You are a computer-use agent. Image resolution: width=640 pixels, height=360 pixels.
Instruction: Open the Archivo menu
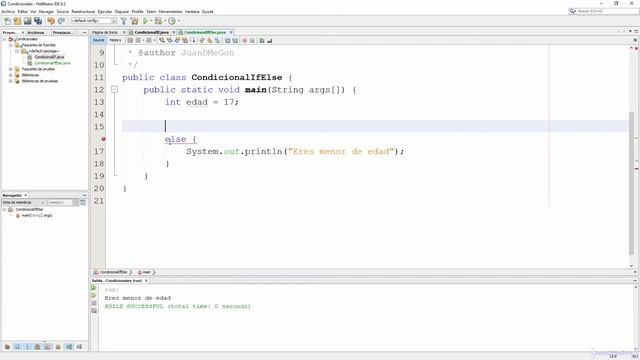pos(8,11)
